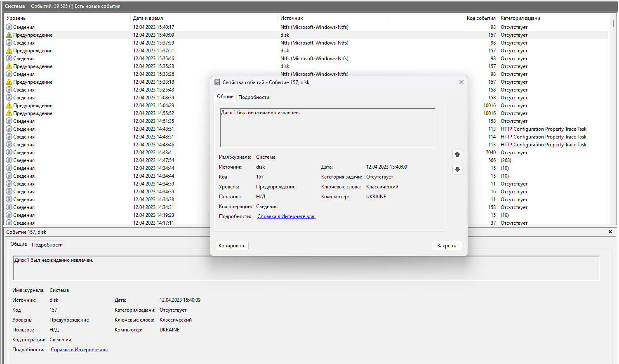Sort by the Код события column header

[443, 18]
